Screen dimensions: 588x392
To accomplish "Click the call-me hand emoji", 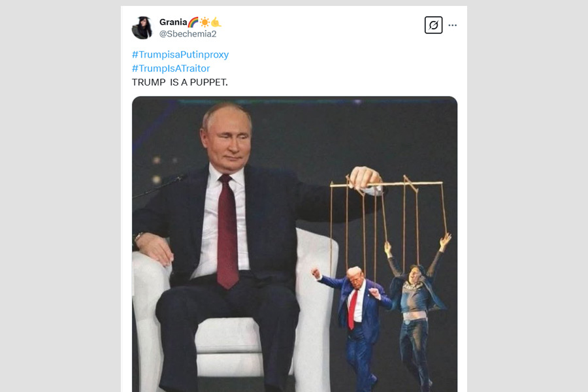I will [x=216, y=22].
